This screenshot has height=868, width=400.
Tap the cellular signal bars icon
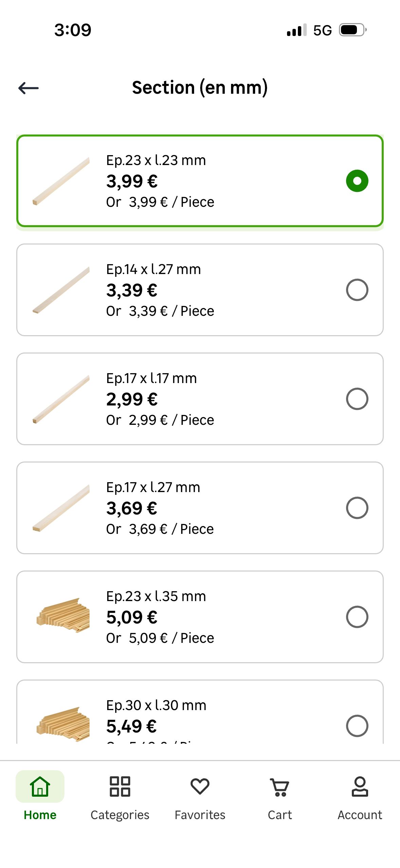297,30
